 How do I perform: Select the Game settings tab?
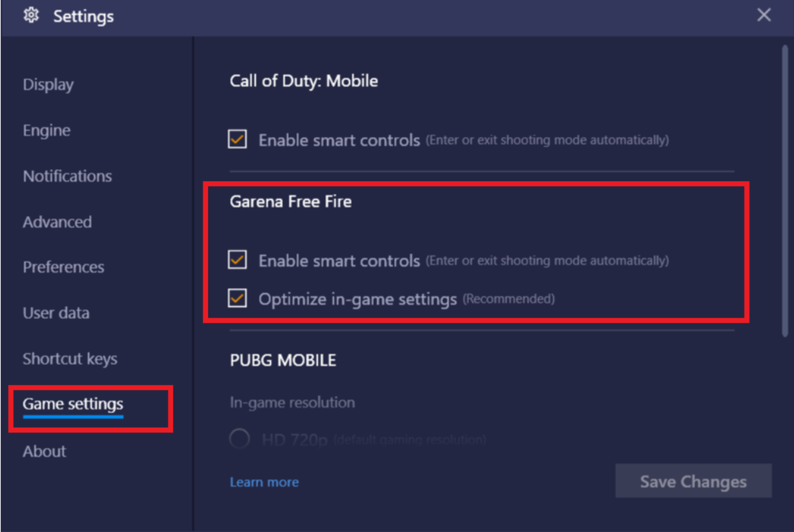(x=73, y=404)
